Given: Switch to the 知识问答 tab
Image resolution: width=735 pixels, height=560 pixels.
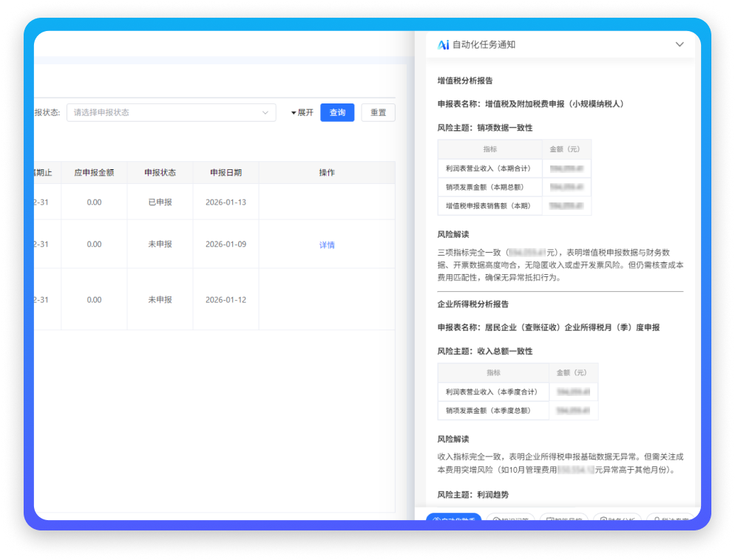Looking at the screenshot, I should (x=510, y=519).
